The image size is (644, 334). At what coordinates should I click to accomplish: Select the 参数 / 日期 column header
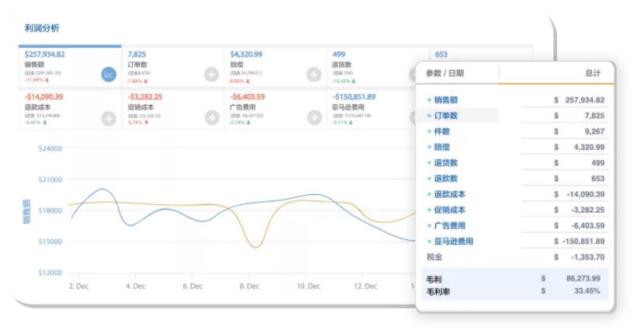point(445,73)
